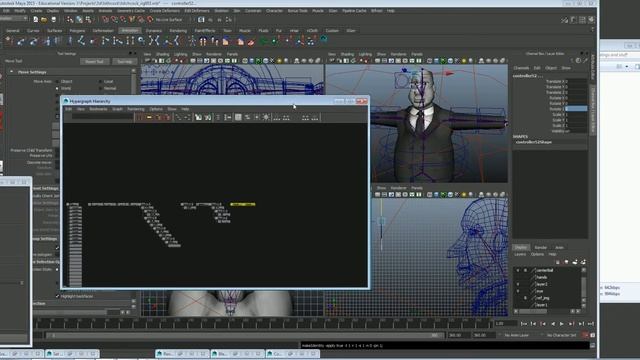Click the Open Scene folder icon
The image size is (640, 360).
coord(44,20)
